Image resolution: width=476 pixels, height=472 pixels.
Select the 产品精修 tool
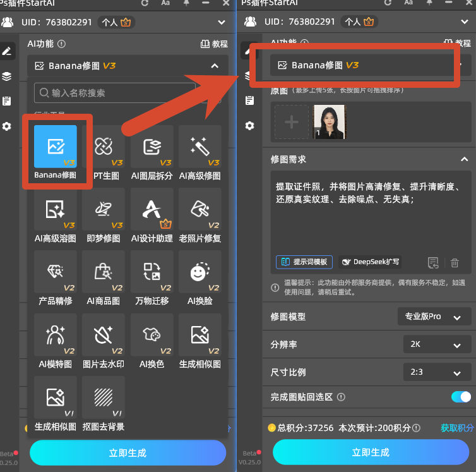click(x=56, y=272)
